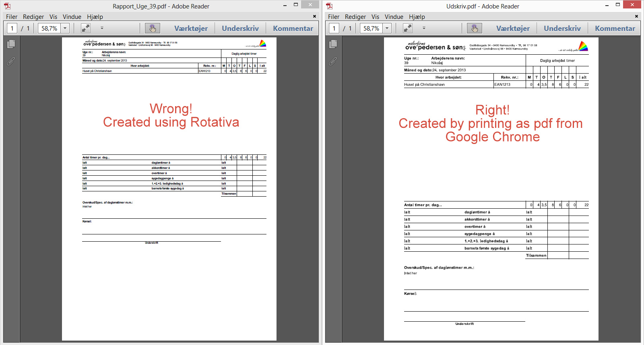Viewport: 644px width, 345px height.
Task: Open toolbar options arrow in Rapport_Uge_39.pdf window
Action: [102, 28]
